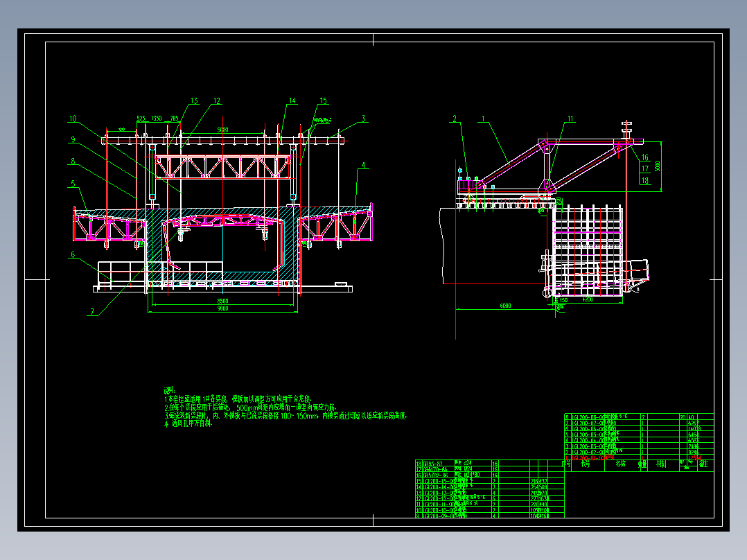Click callout number 15 above the cross-section view
The width and height of the screenshot is (747, 560).
[x=323, y=100]
